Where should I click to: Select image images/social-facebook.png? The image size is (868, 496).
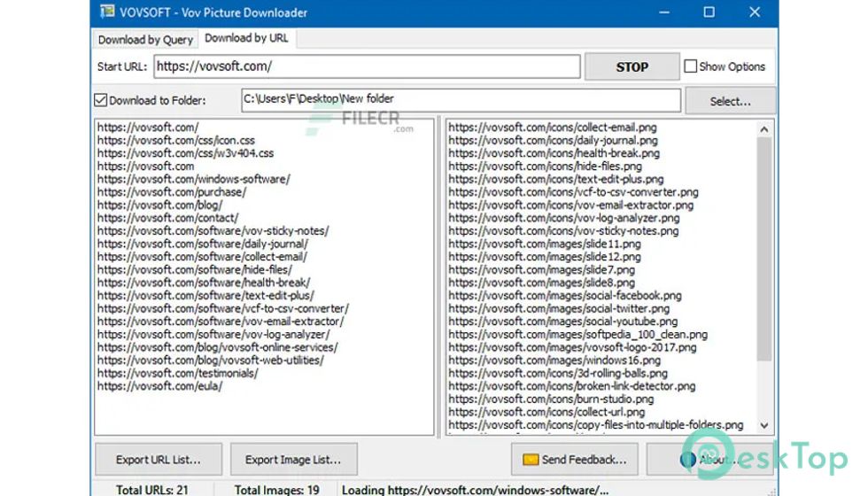pyautogui.click(x=565, y=296)
